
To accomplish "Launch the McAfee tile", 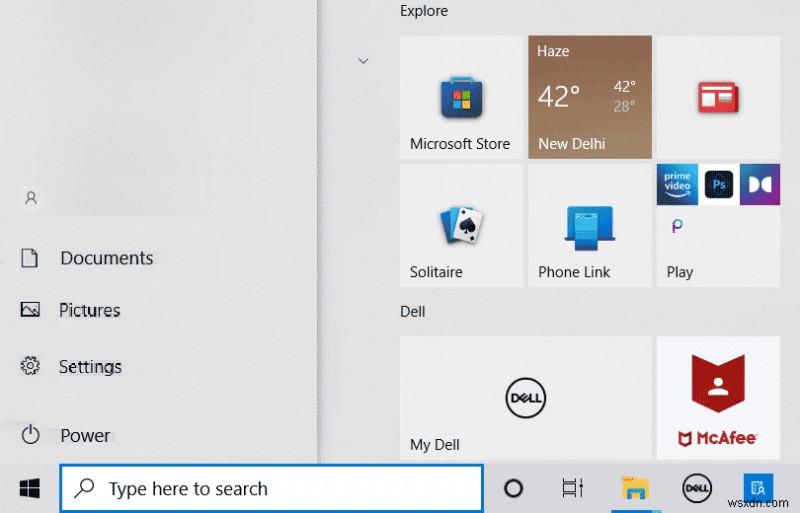I will click(x=718, y=398).
